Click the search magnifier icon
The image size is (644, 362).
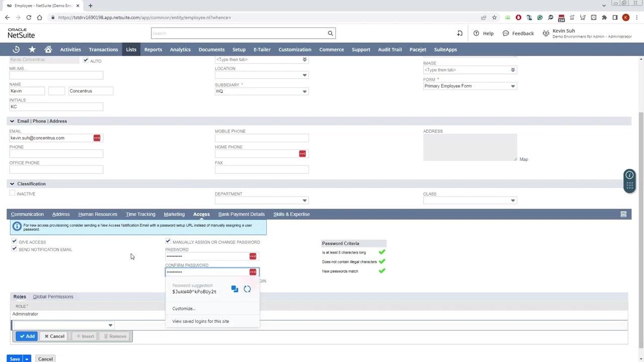pyautogui.click(x=331, y=33)
